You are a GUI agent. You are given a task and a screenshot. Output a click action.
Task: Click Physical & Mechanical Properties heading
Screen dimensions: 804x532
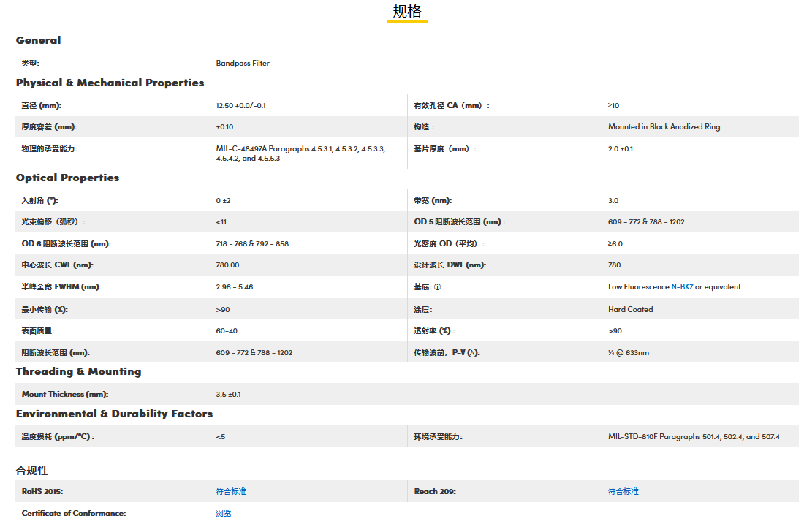(110, 83)
